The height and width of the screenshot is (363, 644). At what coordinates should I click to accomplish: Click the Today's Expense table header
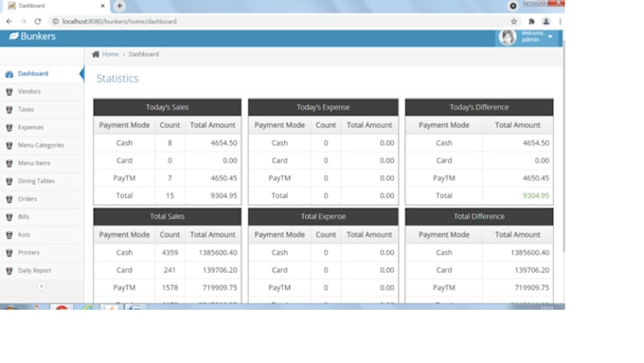point(323,107)
